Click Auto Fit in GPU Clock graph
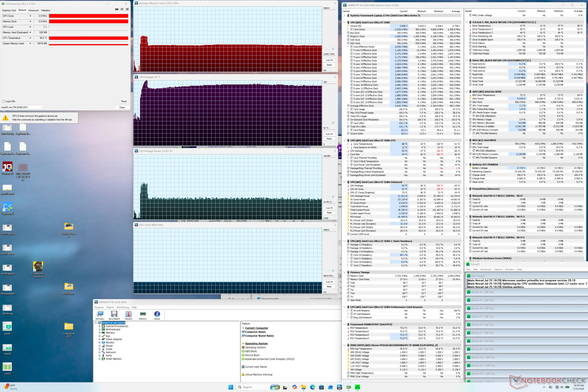588x392 pixels. pos(329,282)
